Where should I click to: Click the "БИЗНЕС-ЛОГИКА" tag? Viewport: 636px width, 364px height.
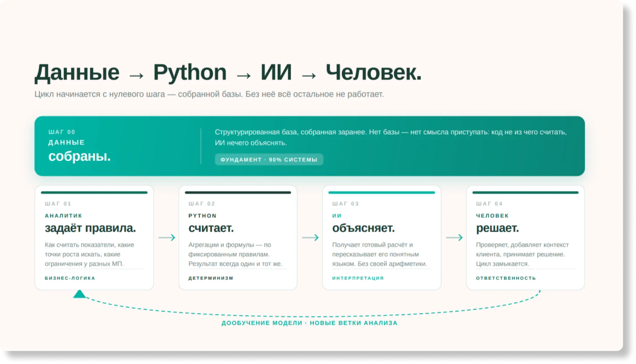(x=70, y=278)
